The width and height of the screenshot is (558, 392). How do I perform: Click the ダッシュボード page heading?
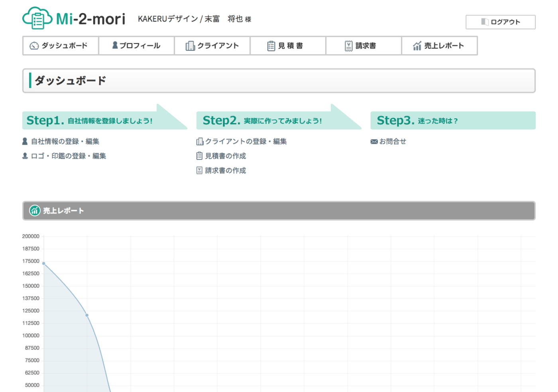point(71,80)
